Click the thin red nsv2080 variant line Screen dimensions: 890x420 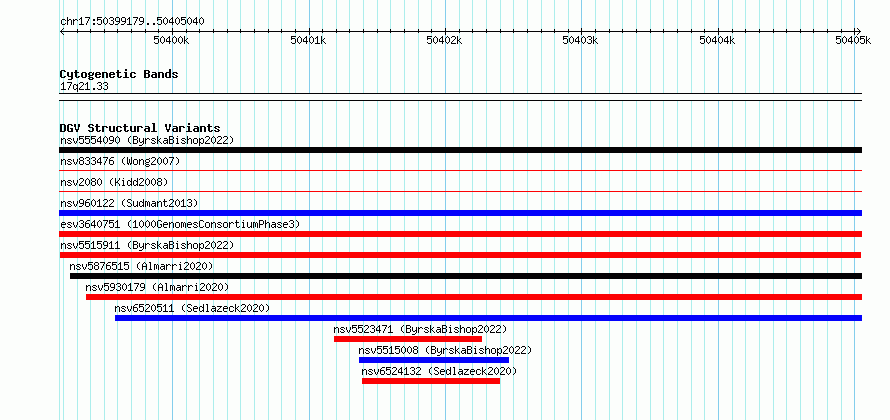tap(460, 191)
